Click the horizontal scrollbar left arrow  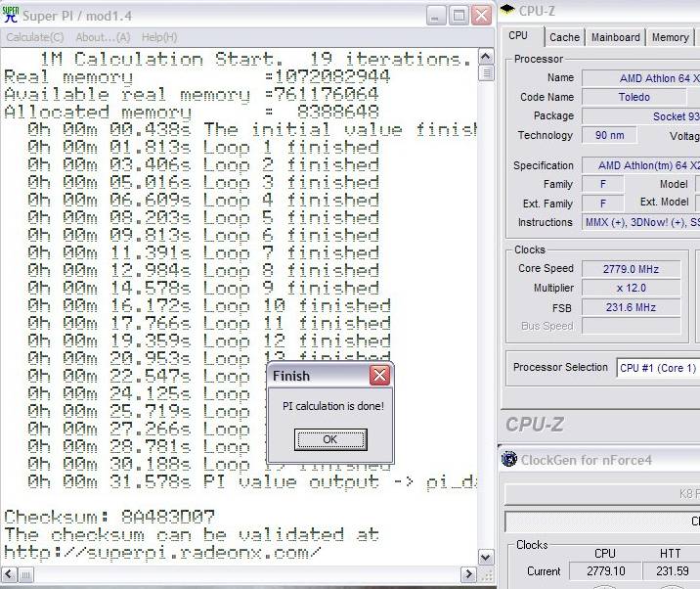[9, 575]
